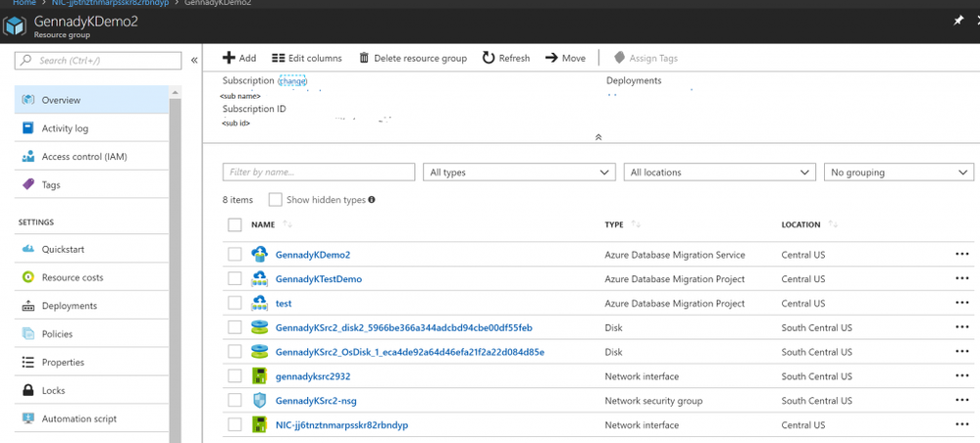
Task: Click the Delete resource group trash icon
Action: click(x=364, y=58)
